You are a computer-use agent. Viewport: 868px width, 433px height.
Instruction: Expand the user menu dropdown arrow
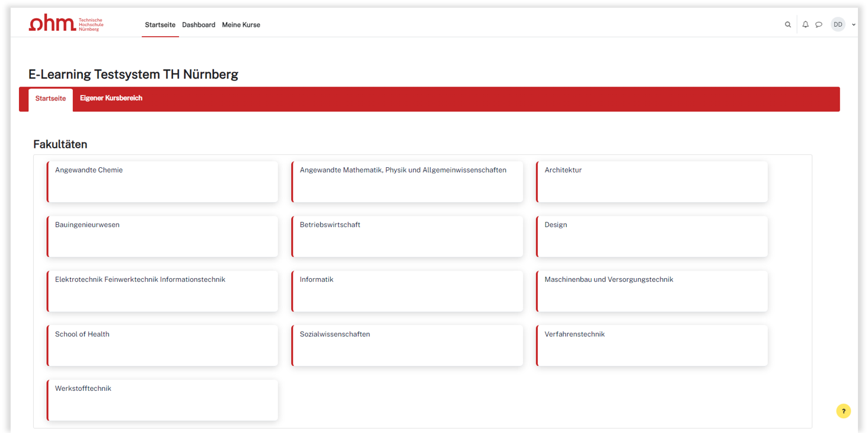(854, 25)
